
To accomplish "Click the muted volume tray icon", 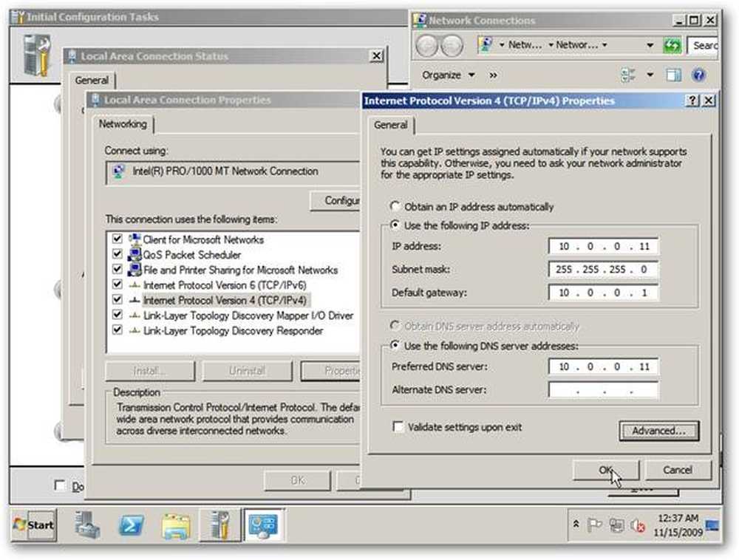I will (x=638, y=525).
